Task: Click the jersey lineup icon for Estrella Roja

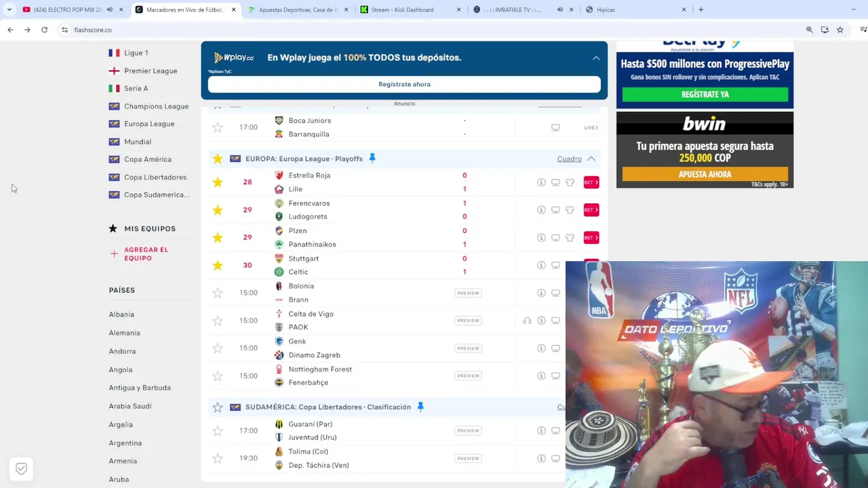Action: [570, 182]
